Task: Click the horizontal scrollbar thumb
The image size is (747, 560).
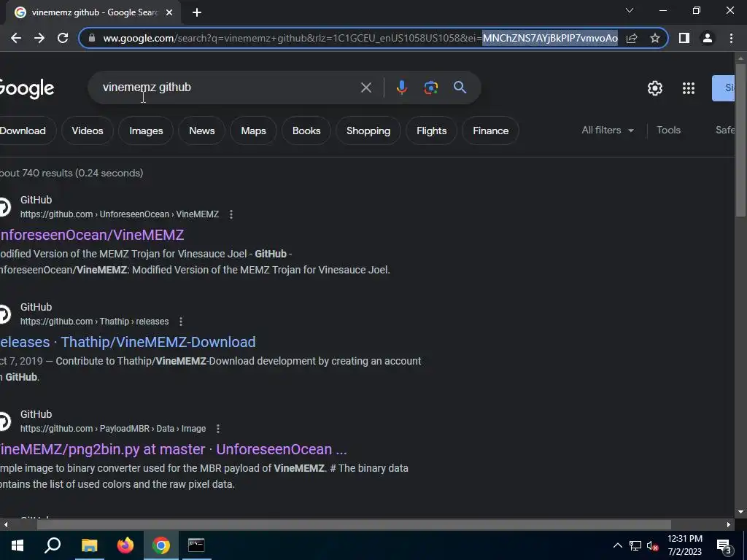Action: pos(354,525)
